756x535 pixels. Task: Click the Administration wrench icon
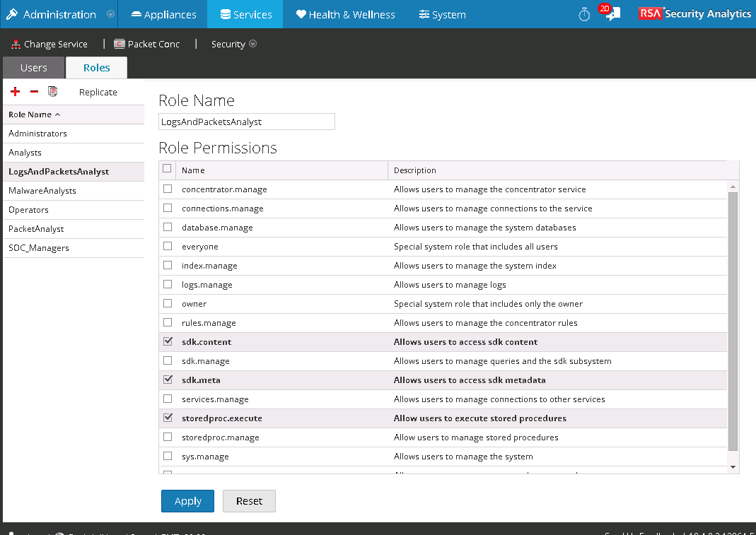11,14
